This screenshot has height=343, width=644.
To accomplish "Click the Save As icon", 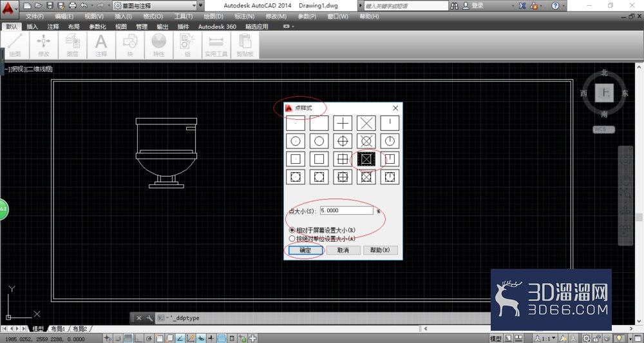I will click(x=61, y=6).
